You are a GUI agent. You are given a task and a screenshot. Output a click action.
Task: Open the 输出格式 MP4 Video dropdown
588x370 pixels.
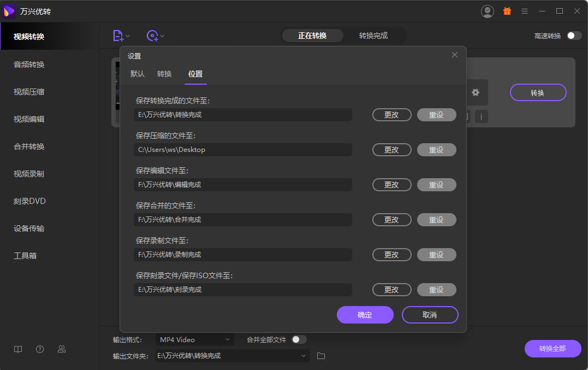pyautogui.click(x=195, y=339)
